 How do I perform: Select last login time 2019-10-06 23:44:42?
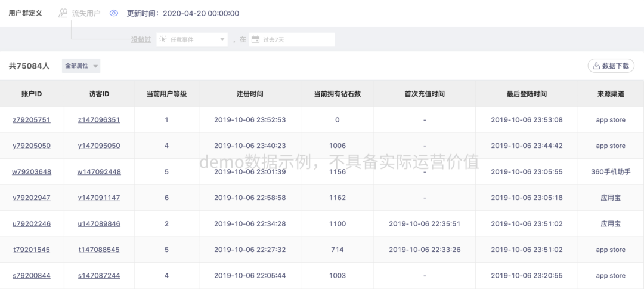[x=527, y=146]
